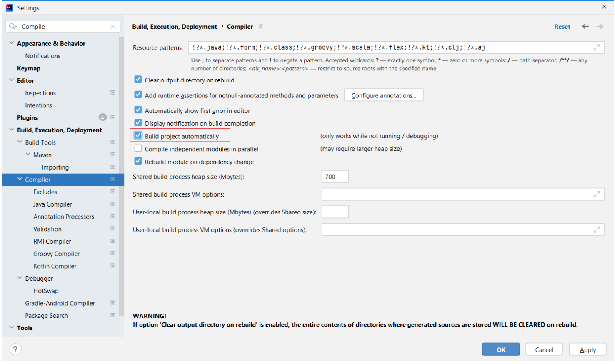Click the settings tree vertical scrollbar
This screenshot has height=364, width=615.
click(121, 177)
